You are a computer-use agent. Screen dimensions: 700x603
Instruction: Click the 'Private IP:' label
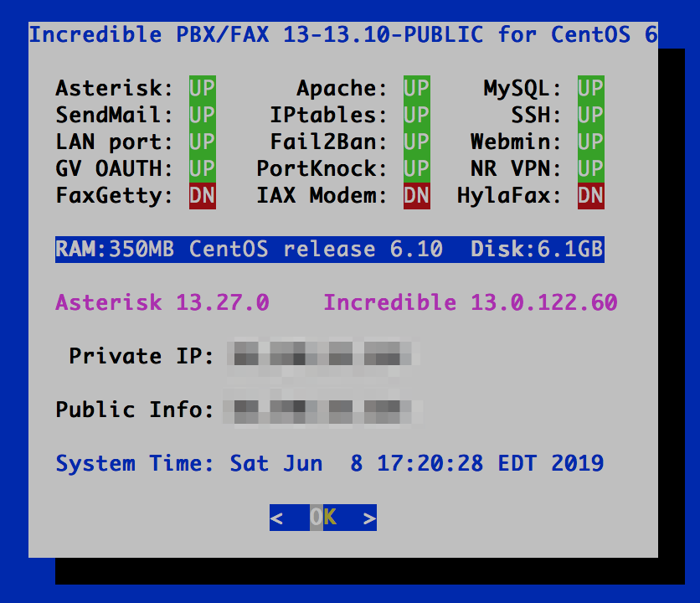142,357
